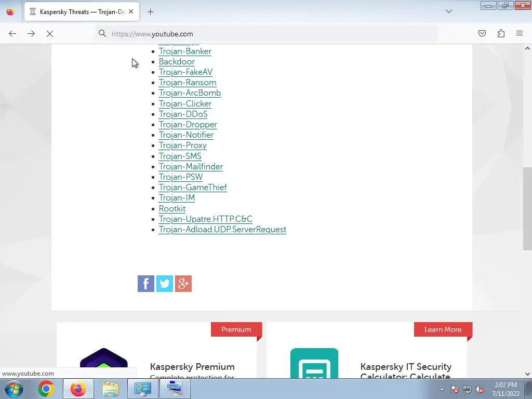
Task: Close the Kaspersky Threats tab
Action: pyautogui.click(x=131, y=11)
